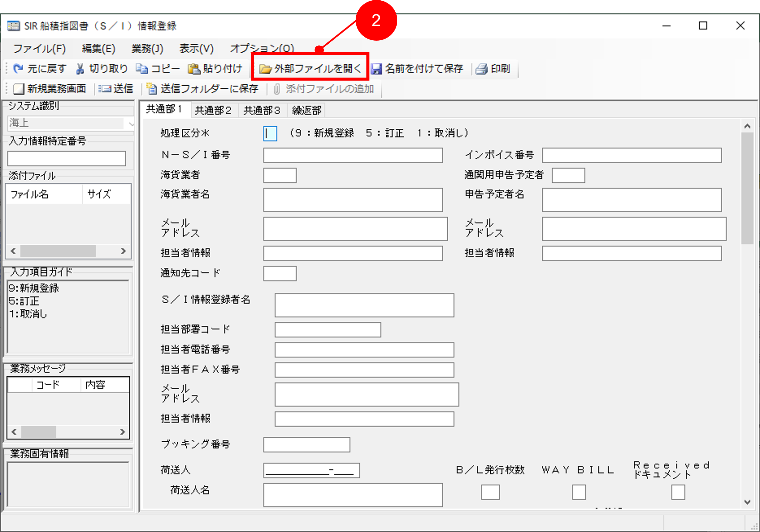Viewport: 760px width, 532px height.
Task: Click the Print (印刷) printer icon
Action: [x=482, y=69]
